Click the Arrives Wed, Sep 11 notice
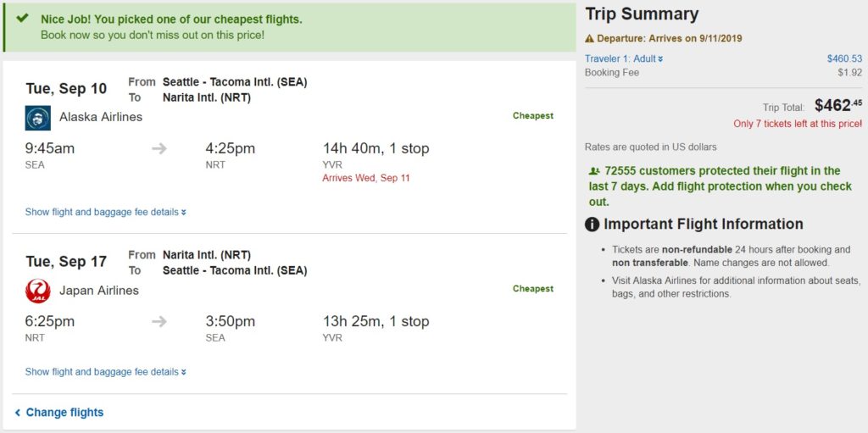Viewport: 868px width, 433px height. click(x=365, y=178)
